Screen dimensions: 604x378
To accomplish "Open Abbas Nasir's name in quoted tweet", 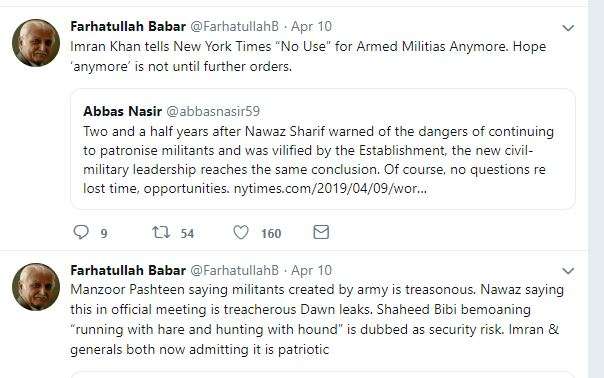I will (122, 111).
